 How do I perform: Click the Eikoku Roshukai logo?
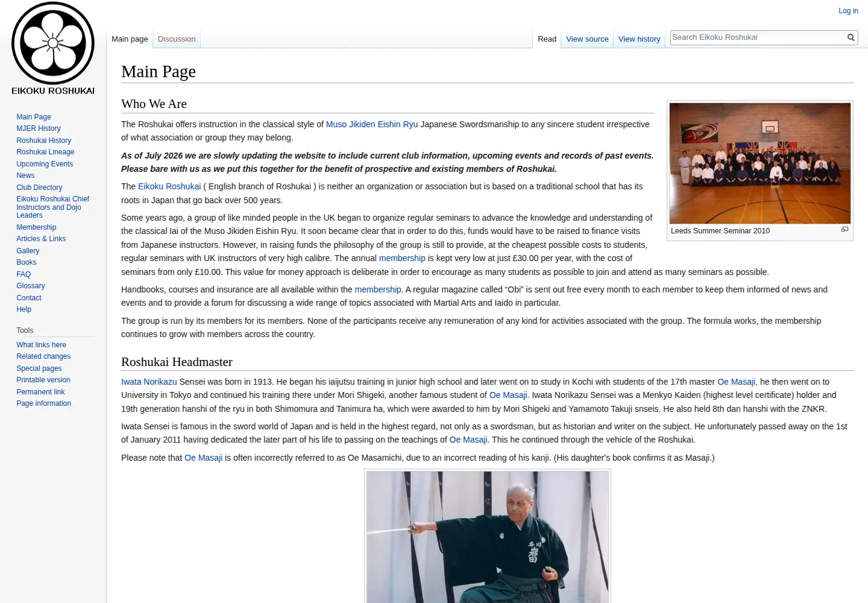(53, 48)
